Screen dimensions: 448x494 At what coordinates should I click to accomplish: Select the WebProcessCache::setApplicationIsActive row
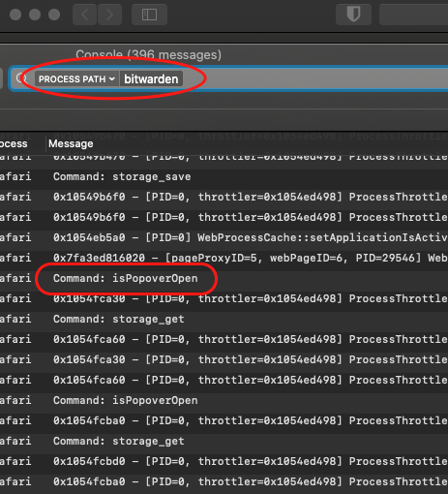point(224,237)
